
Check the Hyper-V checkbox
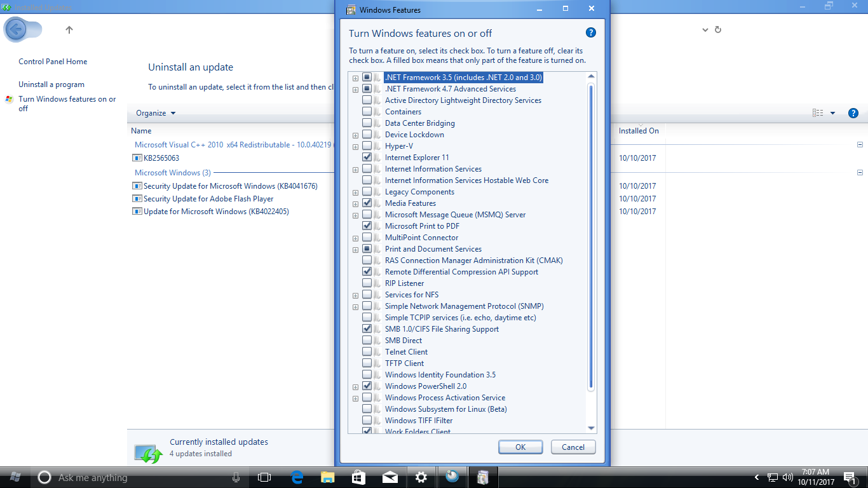pos(367,146)
